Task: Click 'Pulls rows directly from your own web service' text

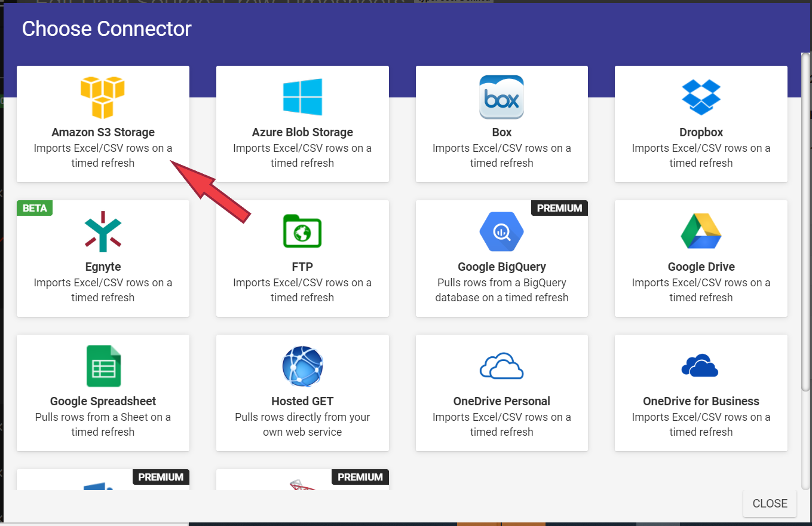Action: coord(302,424)
